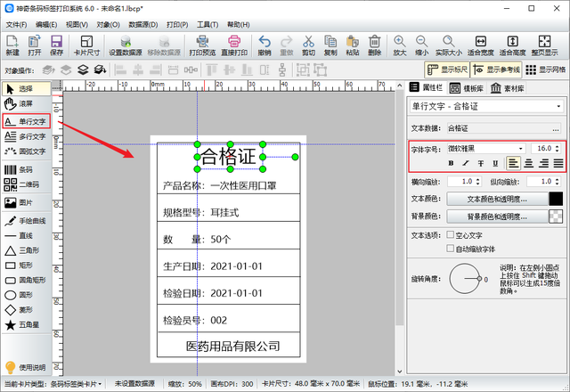The width and height of the screenshot is (570, 392).
Task: Open the 卡片尺寸 card size settings
Action: (86, 45)
